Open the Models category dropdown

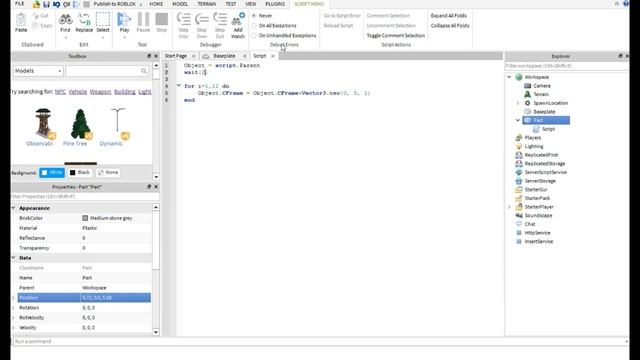tap(38, 71)
